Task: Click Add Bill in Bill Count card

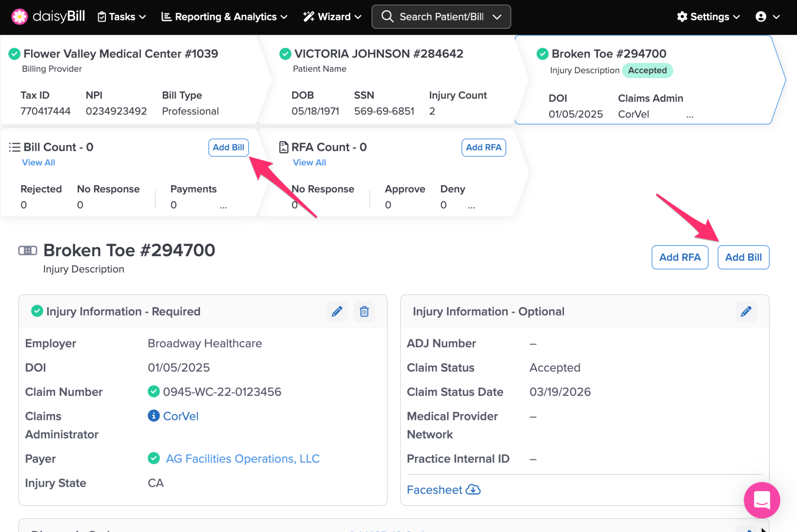Action: (228, 147)
